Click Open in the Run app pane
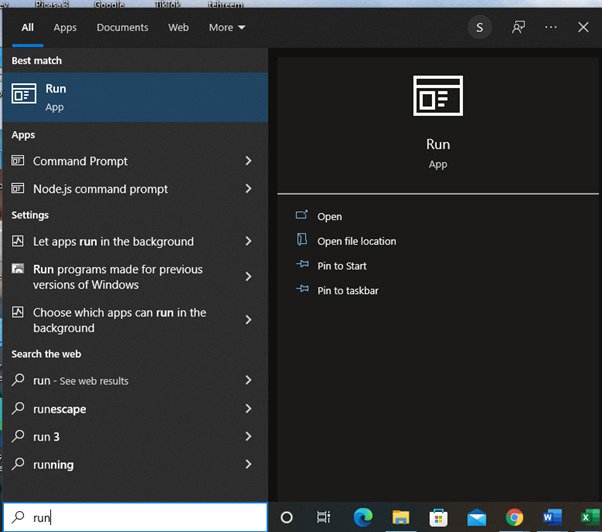This screenshot has width=602, height=532. click(x=329, y=216)
